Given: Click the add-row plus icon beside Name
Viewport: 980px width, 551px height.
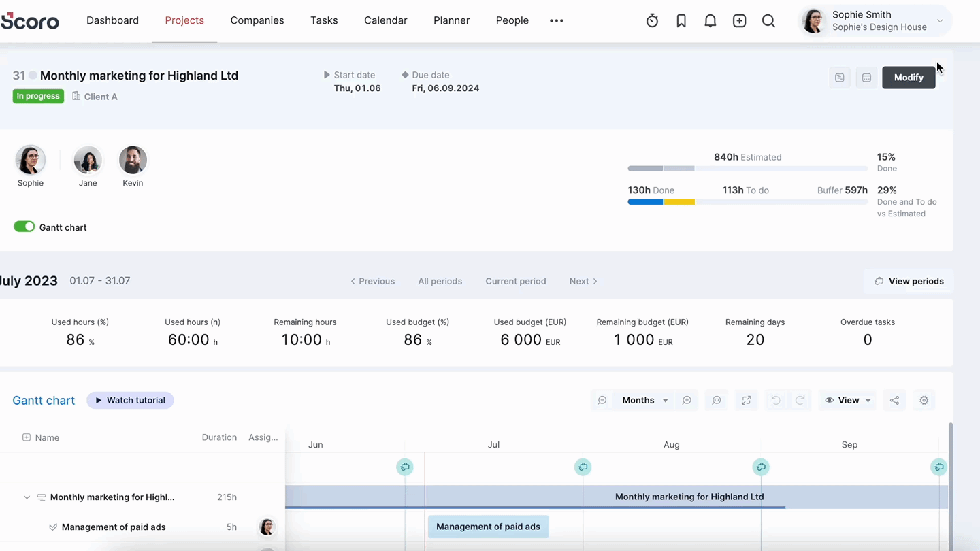Looking at the screenshot, I should [x=27, y=437].
